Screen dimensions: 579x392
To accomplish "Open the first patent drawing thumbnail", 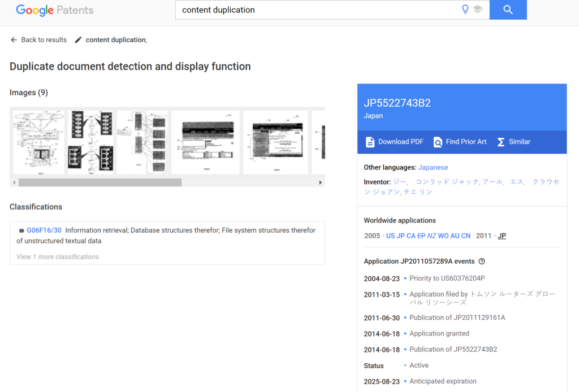I will point(38,142).
